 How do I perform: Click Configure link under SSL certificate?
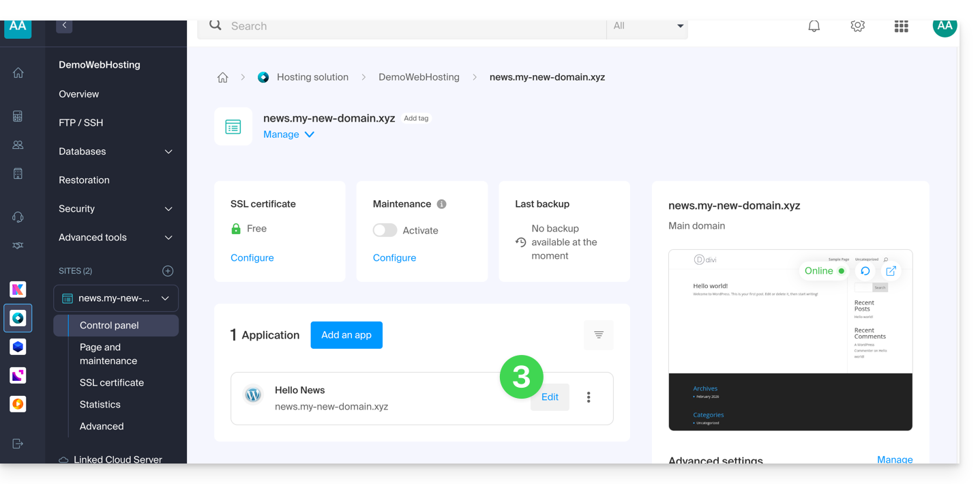click(x=252, y=258)
